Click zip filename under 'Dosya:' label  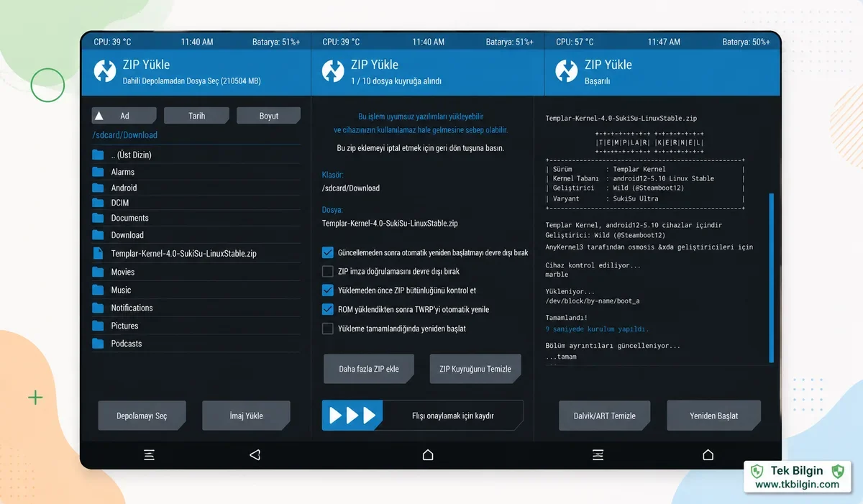(390, 224)
